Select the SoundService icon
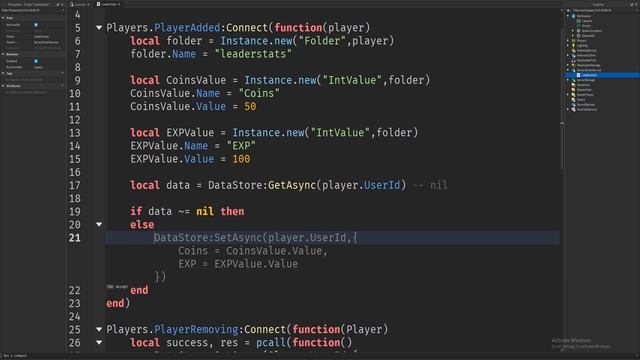 [573, 104]
